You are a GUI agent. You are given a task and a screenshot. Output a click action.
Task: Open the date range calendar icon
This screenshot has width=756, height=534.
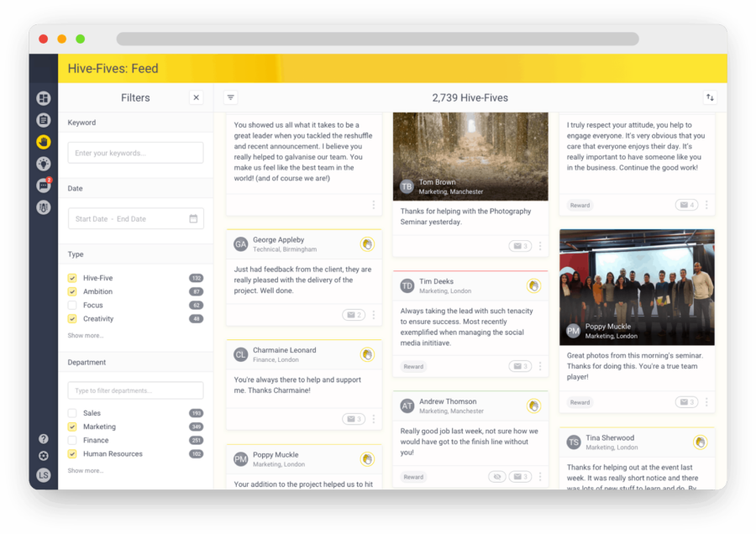(x=193, y=218)
